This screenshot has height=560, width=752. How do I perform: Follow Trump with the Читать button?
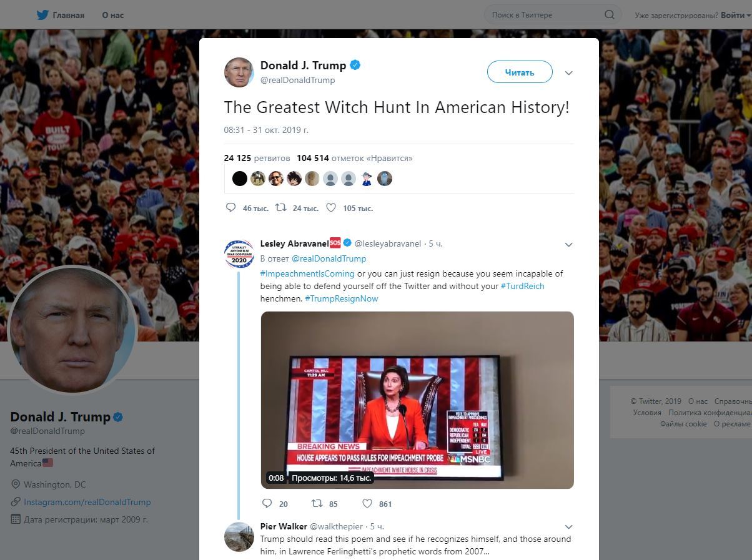[x=520, y=72]
